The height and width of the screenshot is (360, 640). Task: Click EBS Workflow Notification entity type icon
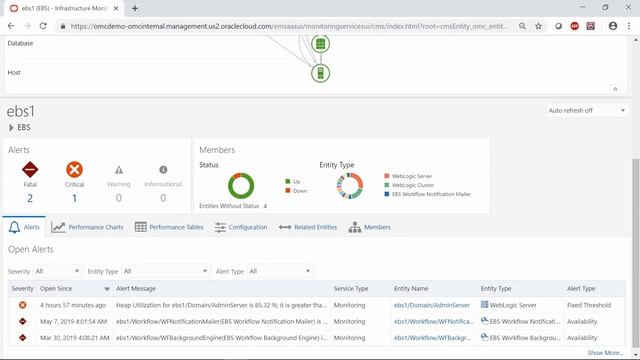click(484, 321)
